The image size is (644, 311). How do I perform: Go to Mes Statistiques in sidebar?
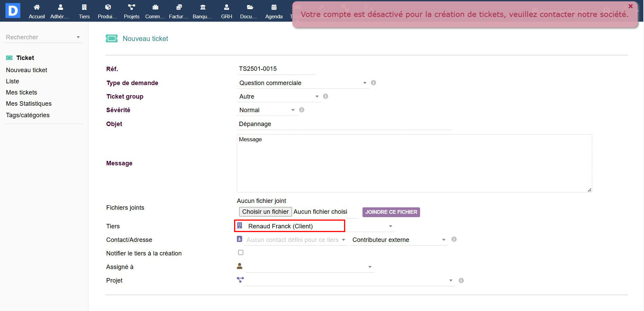point(29,104)
